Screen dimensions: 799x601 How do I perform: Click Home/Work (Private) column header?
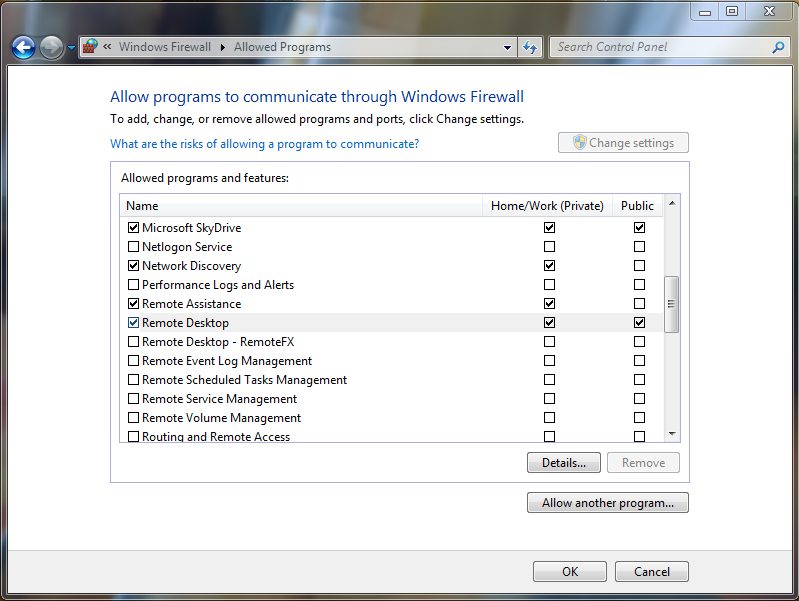coord(547,205)
